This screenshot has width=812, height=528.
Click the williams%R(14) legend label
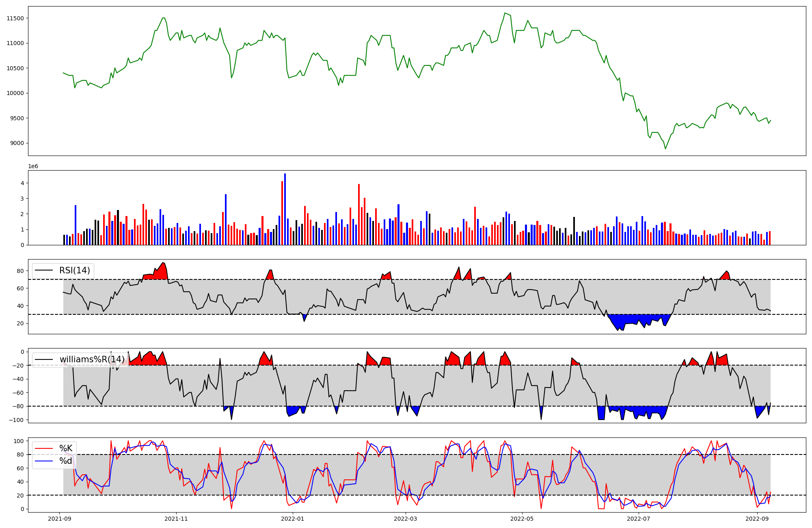click(x=92, y=359)
